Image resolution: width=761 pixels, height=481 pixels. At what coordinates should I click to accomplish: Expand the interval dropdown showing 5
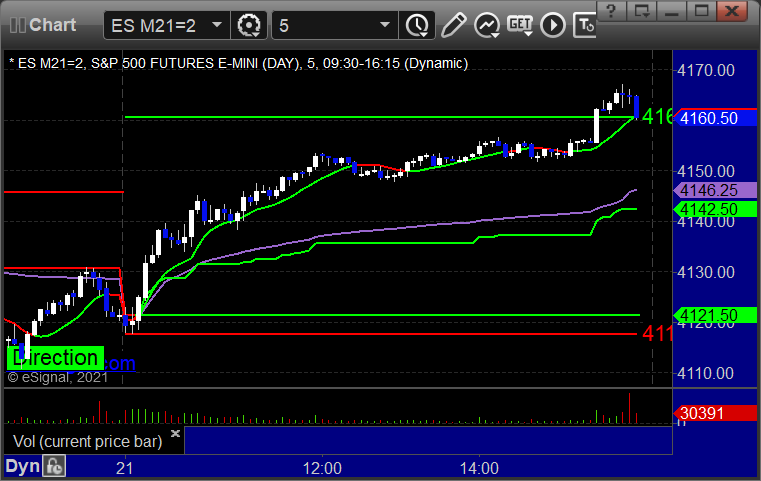[x=385, y=25]
